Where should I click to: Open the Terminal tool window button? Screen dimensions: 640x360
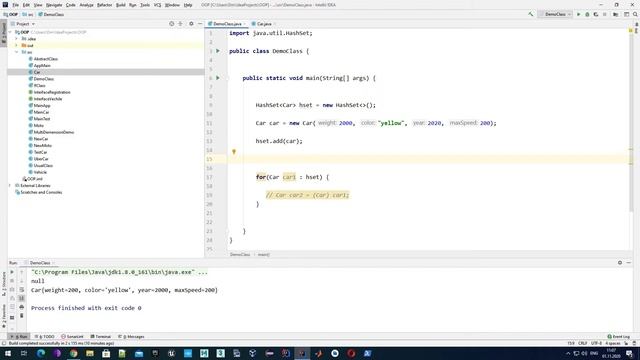point(100,337)
